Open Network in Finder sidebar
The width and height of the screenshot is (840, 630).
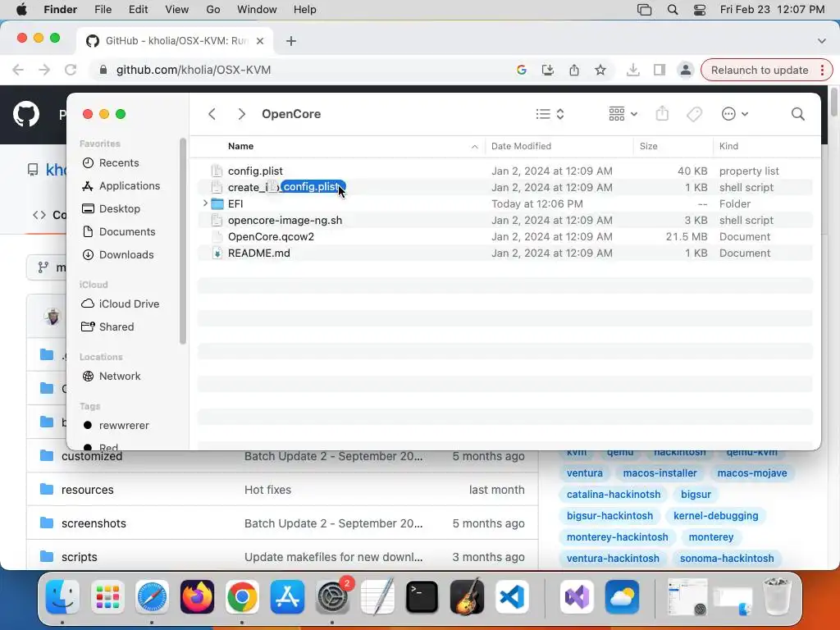click(x=111, y=376)
